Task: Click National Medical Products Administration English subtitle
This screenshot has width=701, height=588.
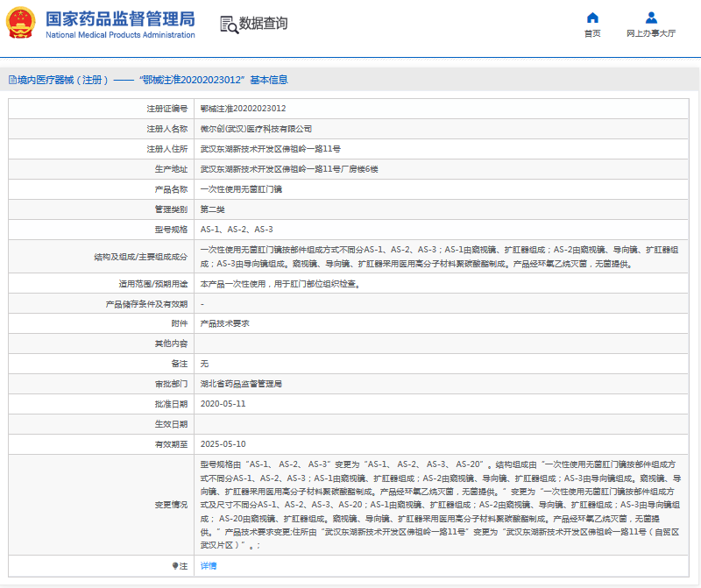Action: point(120,35)
